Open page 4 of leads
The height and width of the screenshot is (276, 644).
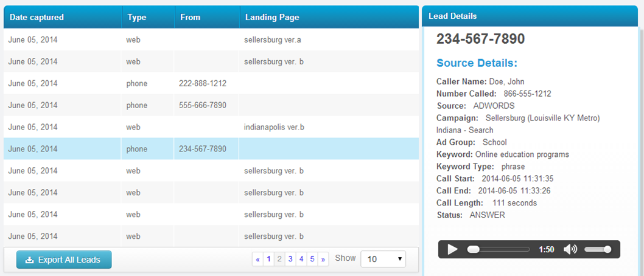(x=301, y=259)
